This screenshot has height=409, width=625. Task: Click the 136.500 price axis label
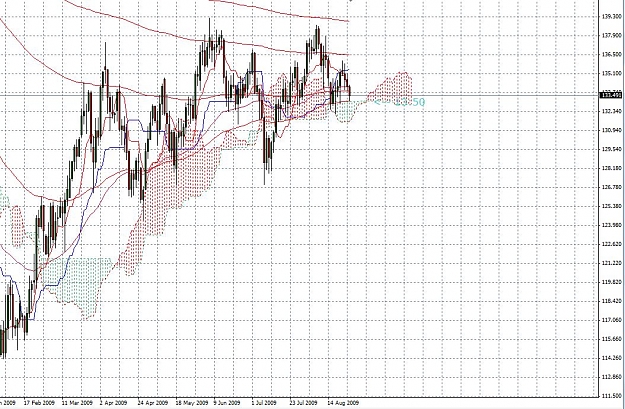pos(612,54)
